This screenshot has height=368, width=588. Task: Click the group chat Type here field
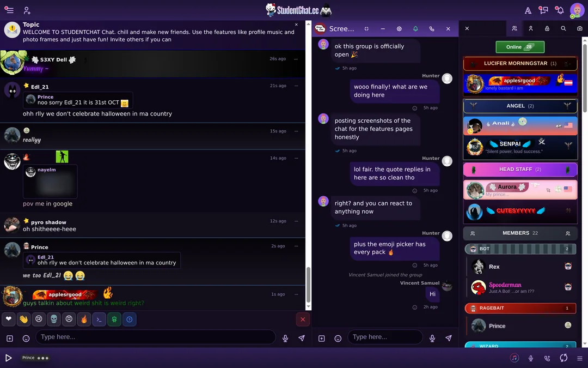tap(385, 337)
